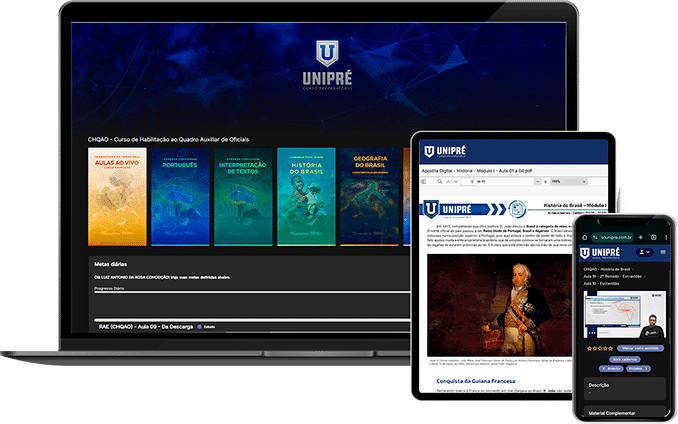Toggle the PDF sidebar panel icon
The image size is (678, 424).
tap(424, 183)
